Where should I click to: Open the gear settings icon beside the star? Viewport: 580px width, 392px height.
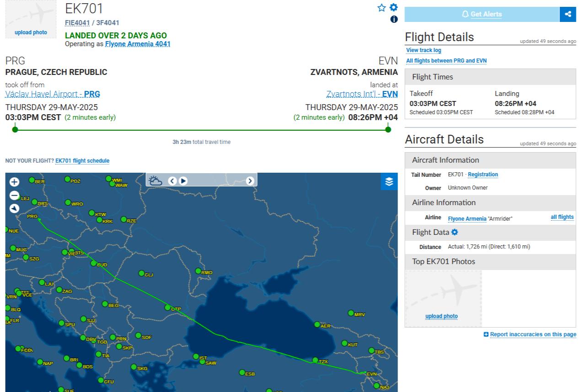[x=393, y=7]
